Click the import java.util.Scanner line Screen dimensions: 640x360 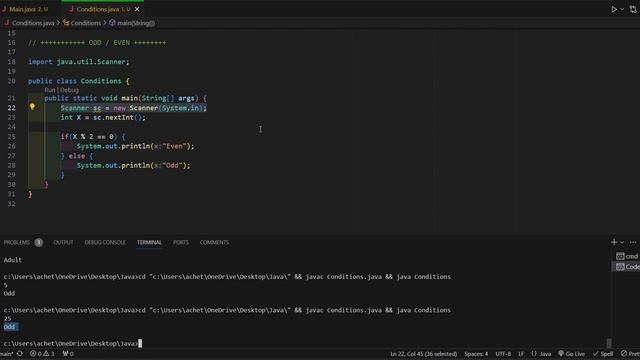(x=79, y=62)
